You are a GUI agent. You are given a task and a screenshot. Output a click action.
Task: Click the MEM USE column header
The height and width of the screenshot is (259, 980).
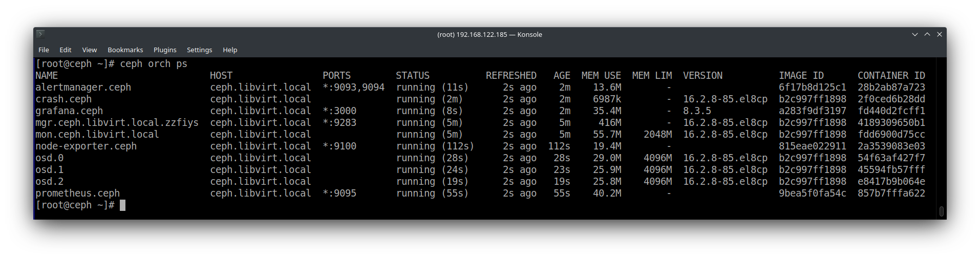(x=601, y=76)
